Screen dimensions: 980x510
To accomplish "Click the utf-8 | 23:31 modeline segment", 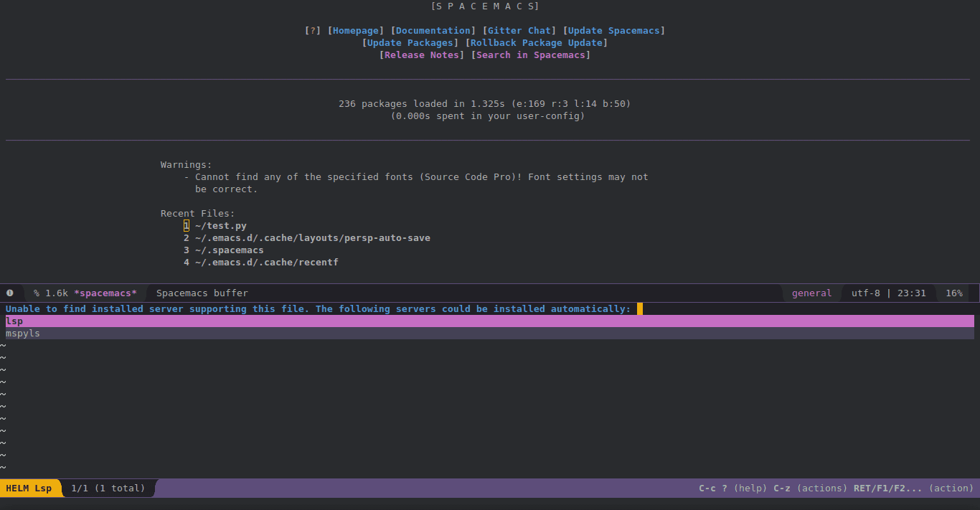I will pos(889,293).
